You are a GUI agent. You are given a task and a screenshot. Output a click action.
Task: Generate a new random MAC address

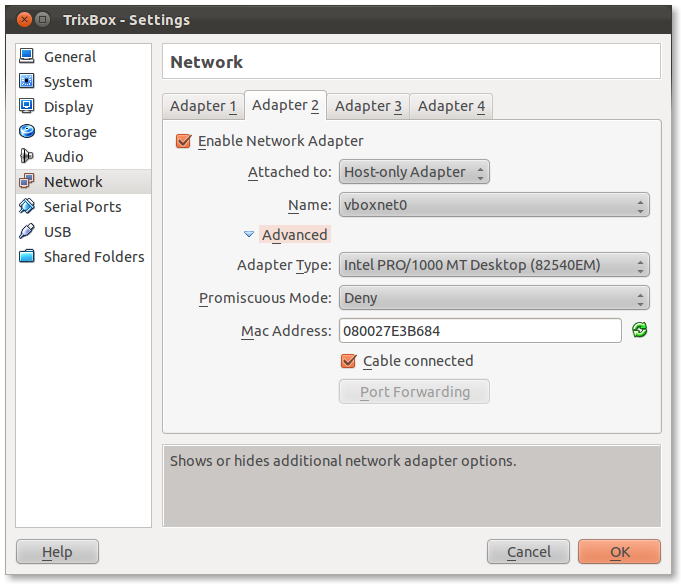639,330
